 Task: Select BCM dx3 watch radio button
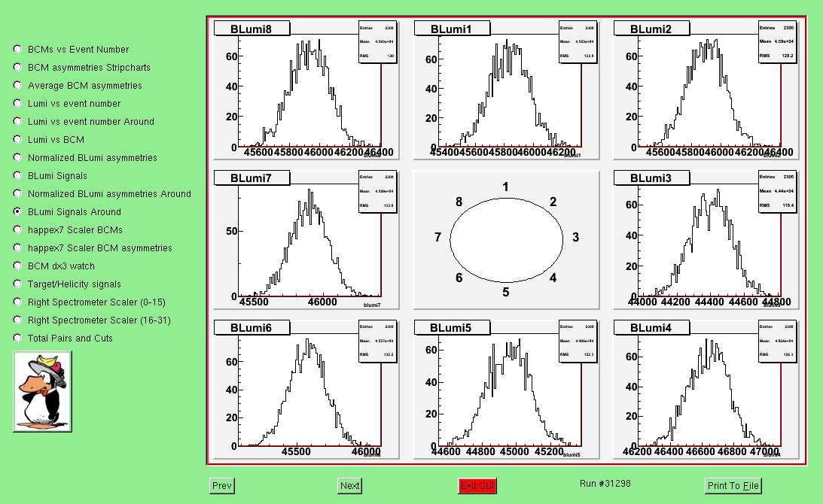(17, 266)
